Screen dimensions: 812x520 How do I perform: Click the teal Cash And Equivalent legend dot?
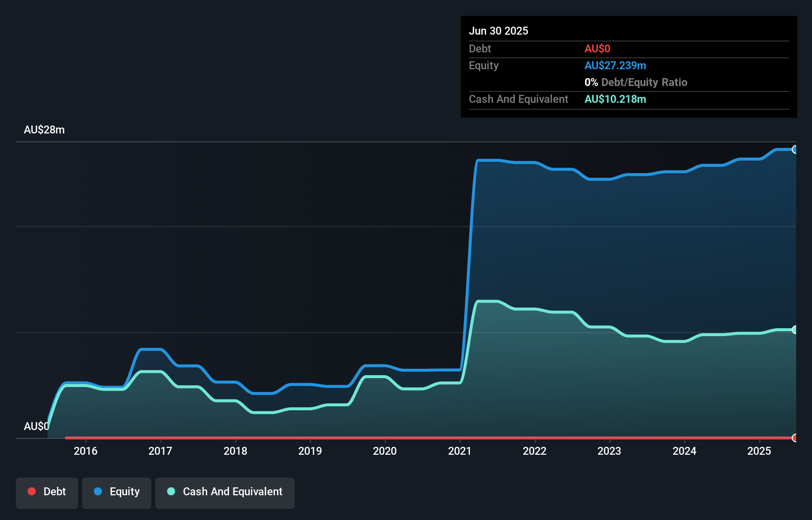[x=171, y=491]
